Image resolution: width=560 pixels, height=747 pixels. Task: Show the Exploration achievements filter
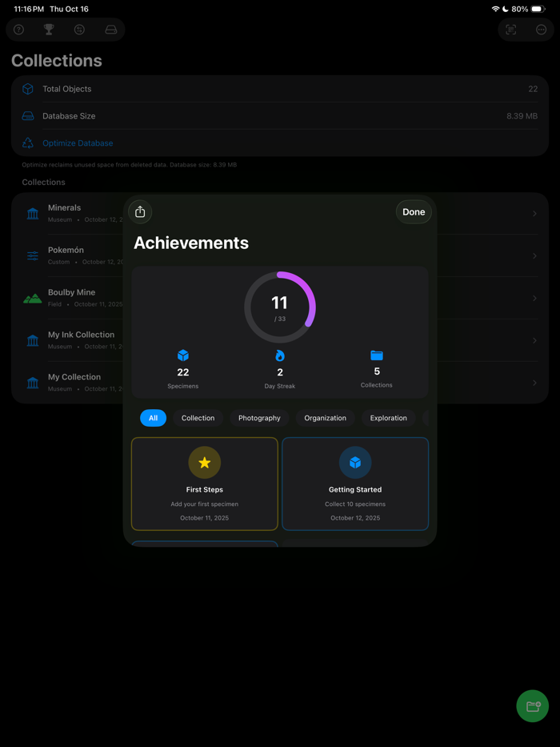[389, 418]
